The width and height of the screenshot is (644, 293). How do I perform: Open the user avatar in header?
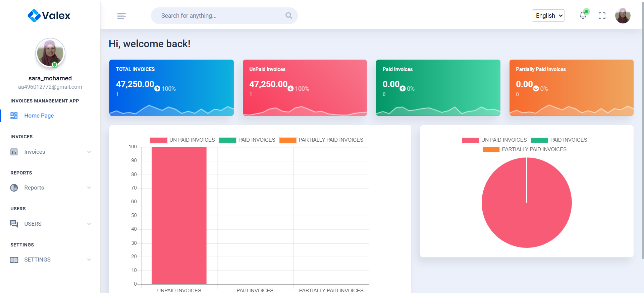tap(623, 15)
